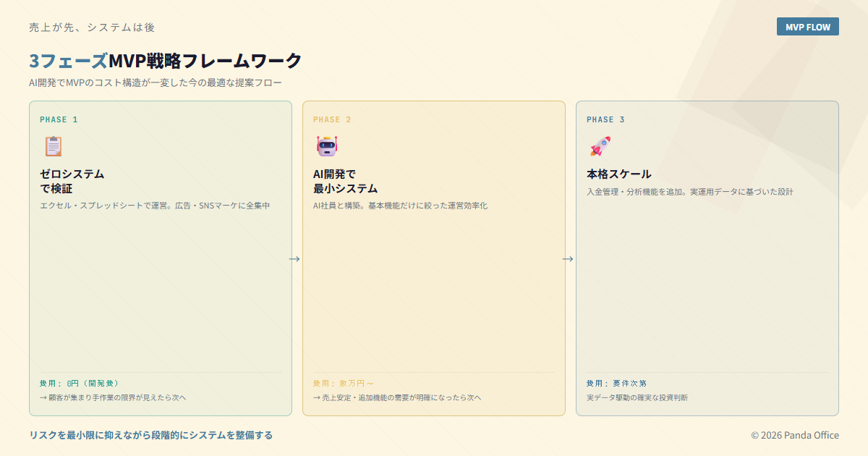Click the ゼロシステムで検証 heading

tap(72, 181)
